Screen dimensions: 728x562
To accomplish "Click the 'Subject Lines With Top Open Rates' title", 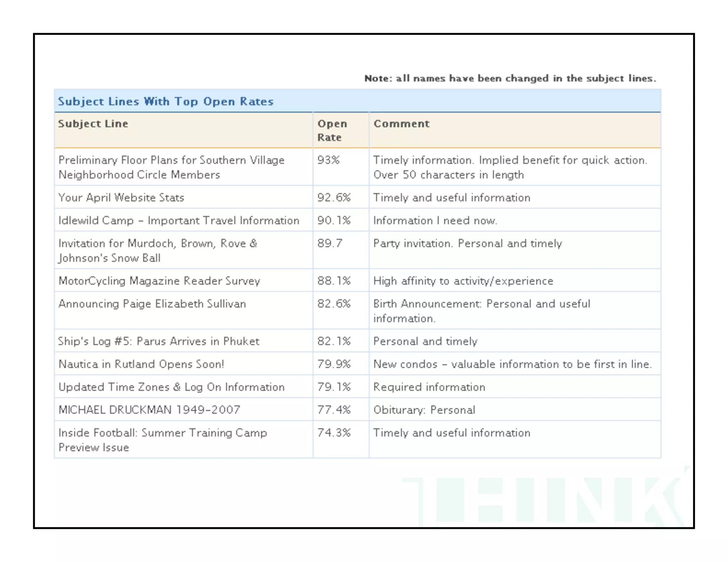I will [166, 102].
